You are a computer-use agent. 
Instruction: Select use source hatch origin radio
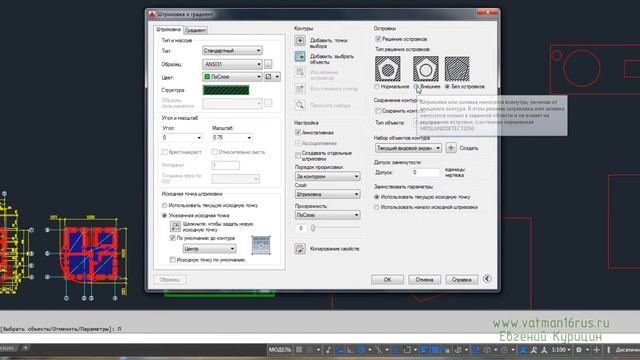point(377,207)
